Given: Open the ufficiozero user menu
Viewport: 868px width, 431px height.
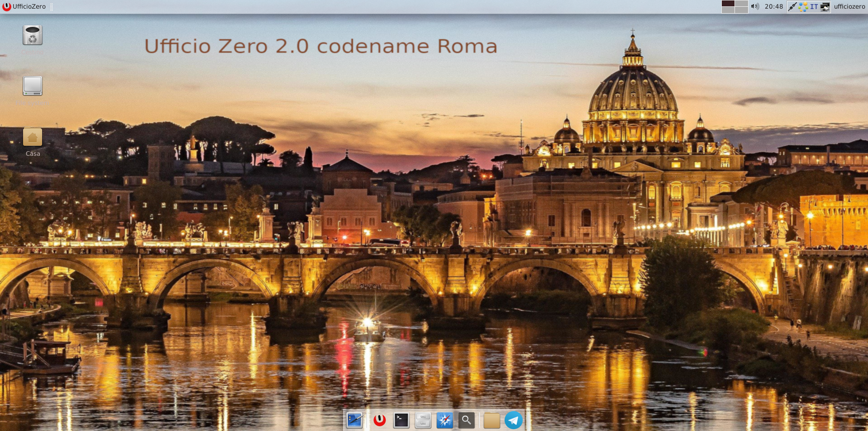Looking at the screenshot, I should coord(849,6).
